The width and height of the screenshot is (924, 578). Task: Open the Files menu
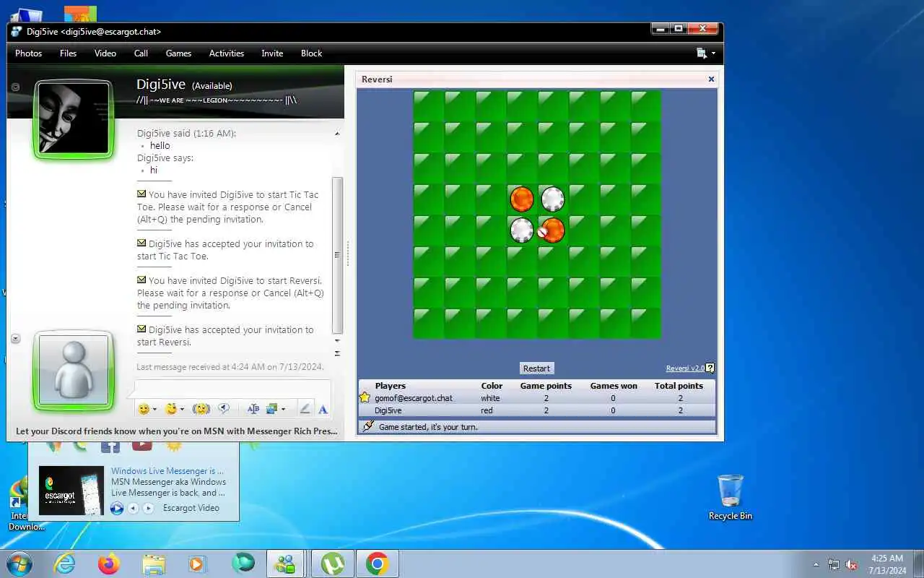[x=68, y=53]
